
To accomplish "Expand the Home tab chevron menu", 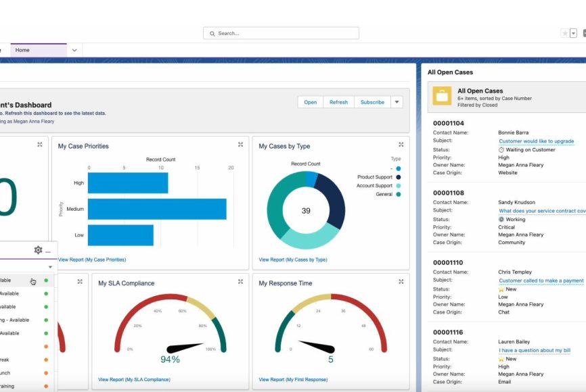I will [x=74, y=50].
